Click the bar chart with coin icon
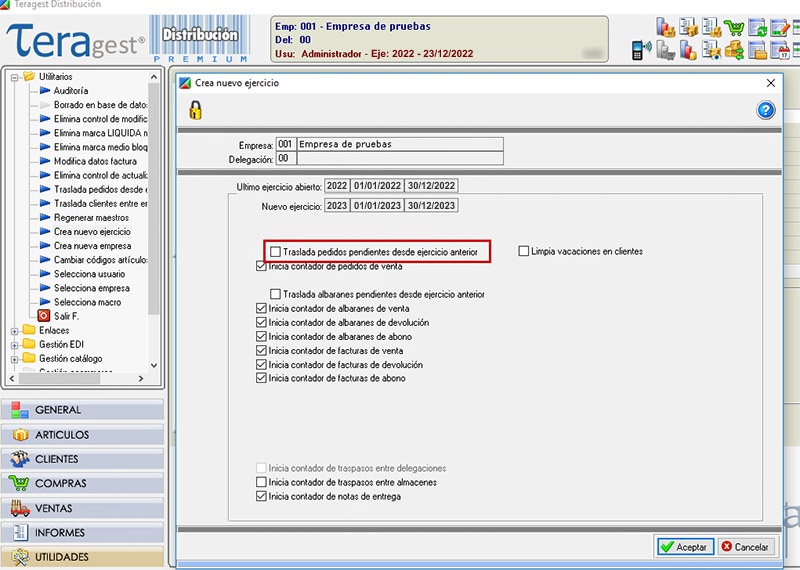Image resolution: width=800 pixels, height=570 pixels. (x=688, y=50)
